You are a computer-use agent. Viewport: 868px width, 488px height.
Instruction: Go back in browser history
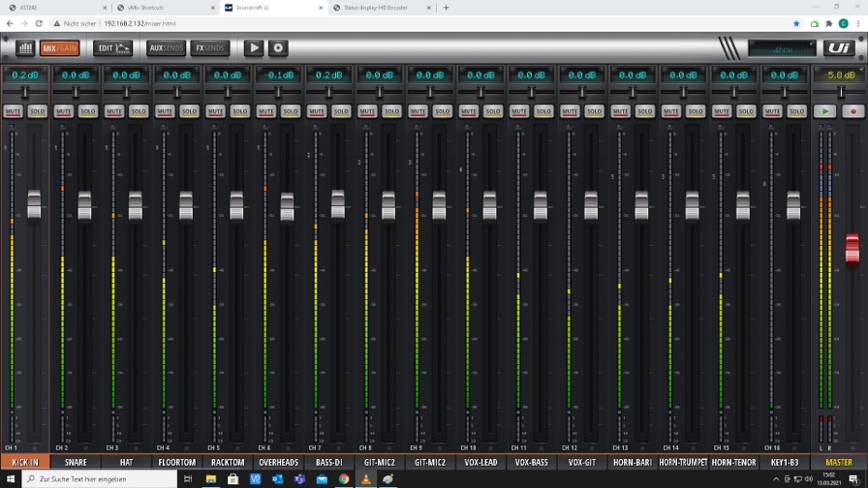tap(10, 23)
